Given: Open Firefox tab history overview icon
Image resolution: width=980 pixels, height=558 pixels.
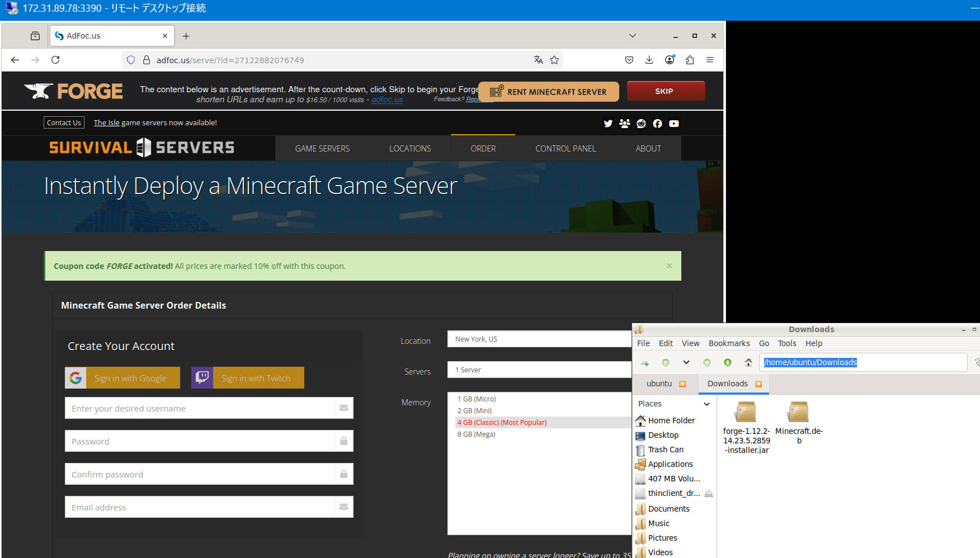Looking at the screenshot, I should [35, 36].
